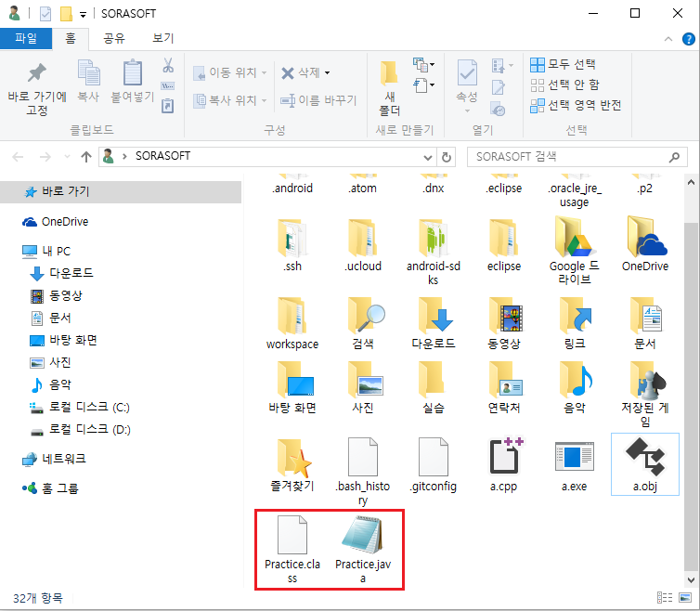Select the a.exe file
Image resolution: width=700 pixels, height=611 pixels.
click(x=574, y=465)
